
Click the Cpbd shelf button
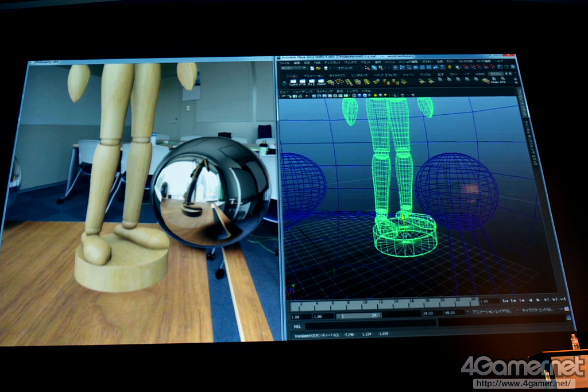click(293, 82)
